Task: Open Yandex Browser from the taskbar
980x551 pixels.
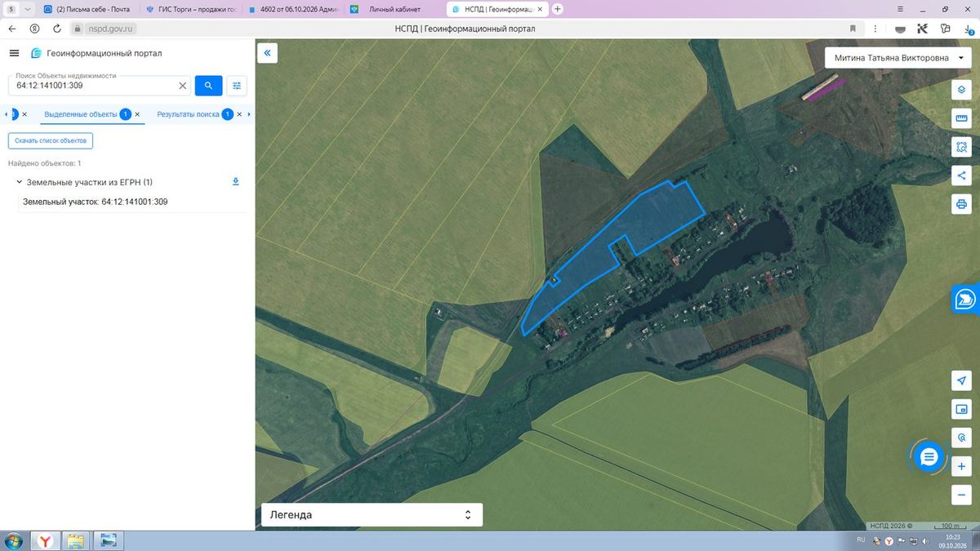Action: [46, 540]
